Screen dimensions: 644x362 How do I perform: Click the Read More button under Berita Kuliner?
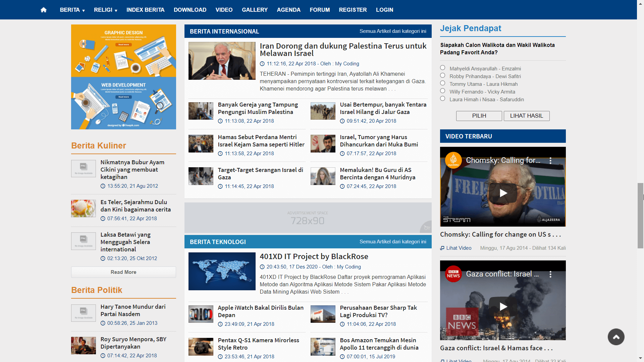tap(123, 272)
